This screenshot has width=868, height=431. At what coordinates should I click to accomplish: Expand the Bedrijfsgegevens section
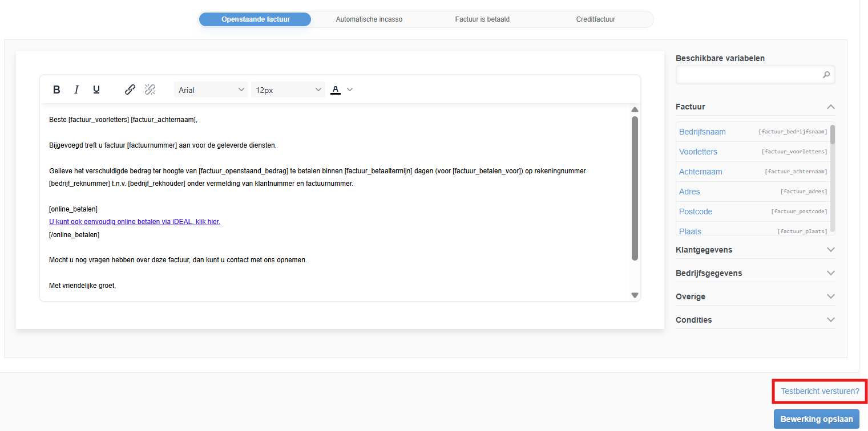point(830,273)
